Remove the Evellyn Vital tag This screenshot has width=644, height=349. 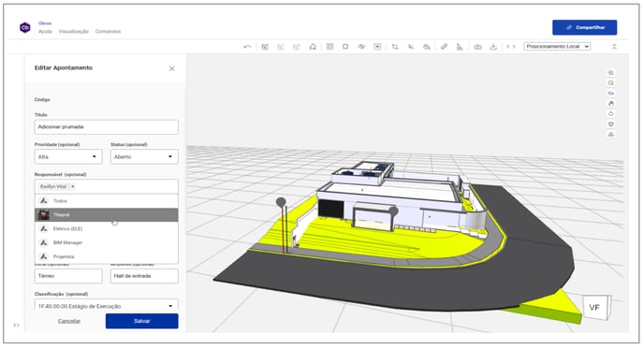coord(73,186)
